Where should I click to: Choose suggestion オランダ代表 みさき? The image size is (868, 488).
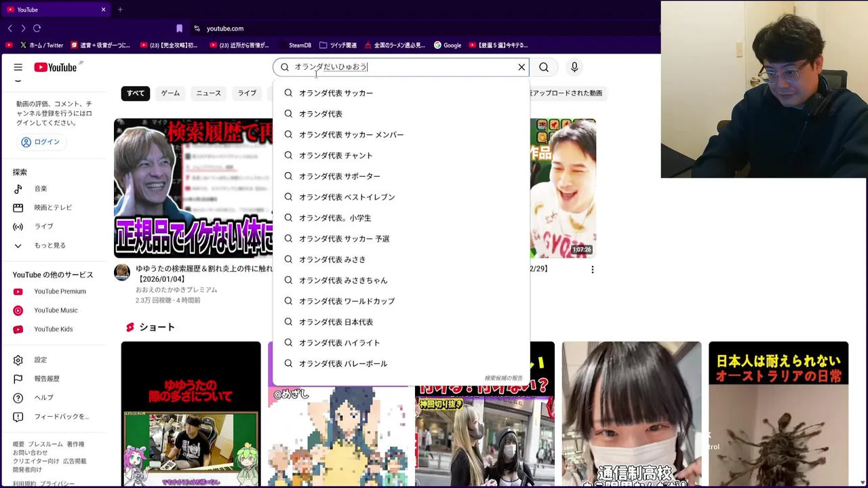[401, 260]
